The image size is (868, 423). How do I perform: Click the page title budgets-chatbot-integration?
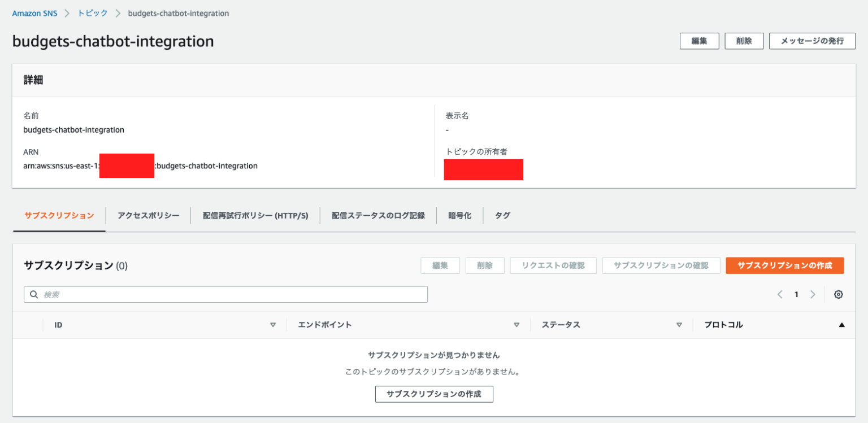tap(113, 41)
